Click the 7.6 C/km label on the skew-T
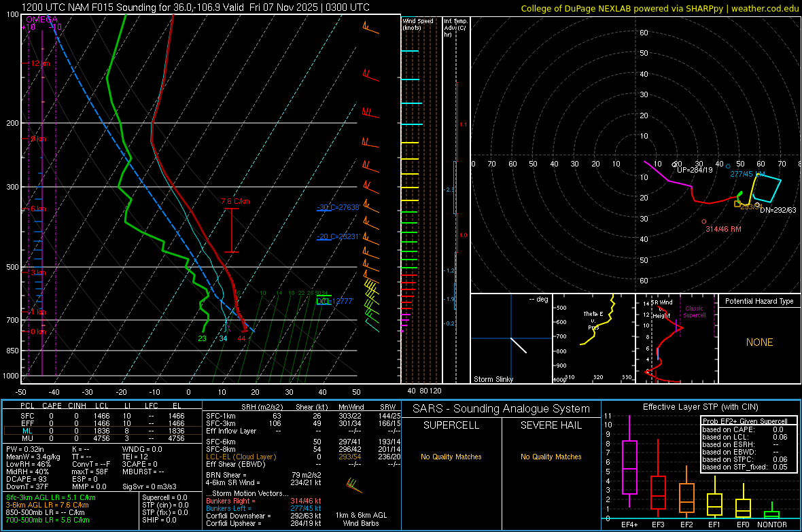The width and height of the screenshot is (802, 532). coord(235,202)
